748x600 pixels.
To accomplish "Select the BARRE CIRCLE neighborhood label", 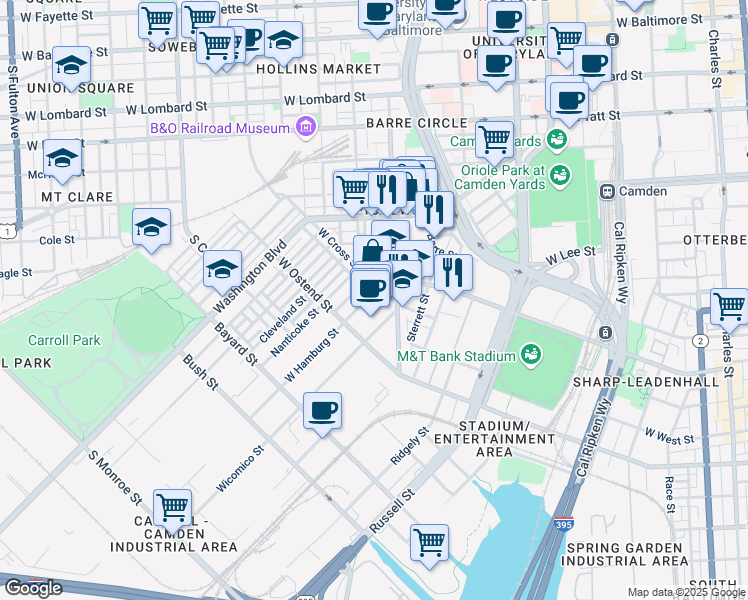I will pyautogui.click(x=417, y=123).
